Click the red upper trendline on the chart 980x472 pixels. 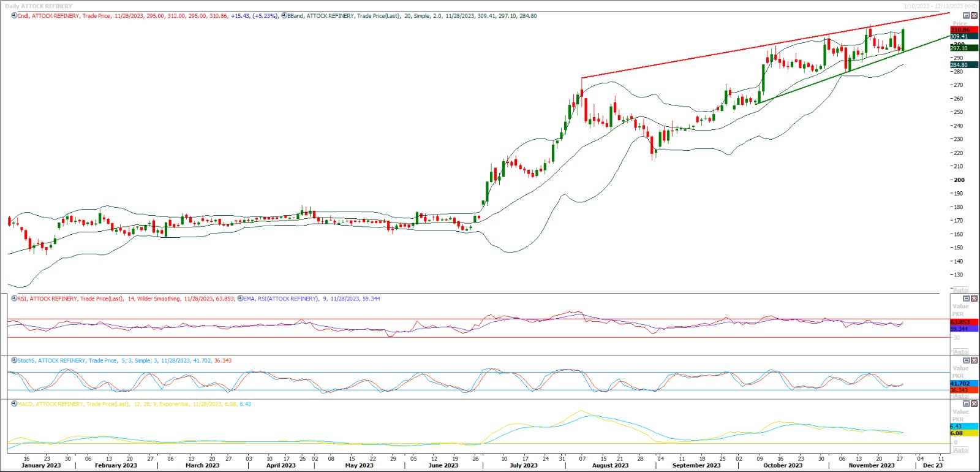tap(766, 45)
